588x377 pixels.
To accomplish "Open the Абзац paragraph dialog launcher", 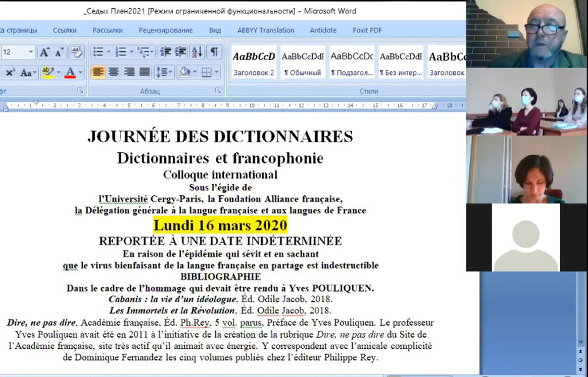I will [x=218, y=91].
